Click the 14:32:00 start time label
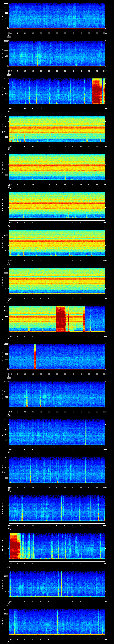Screen dimensions: 114x644 click(9, 412)
